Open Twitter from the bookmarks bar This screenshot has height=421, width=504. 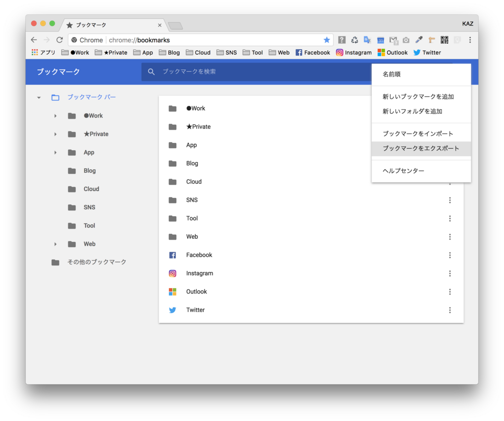[427, 52]
